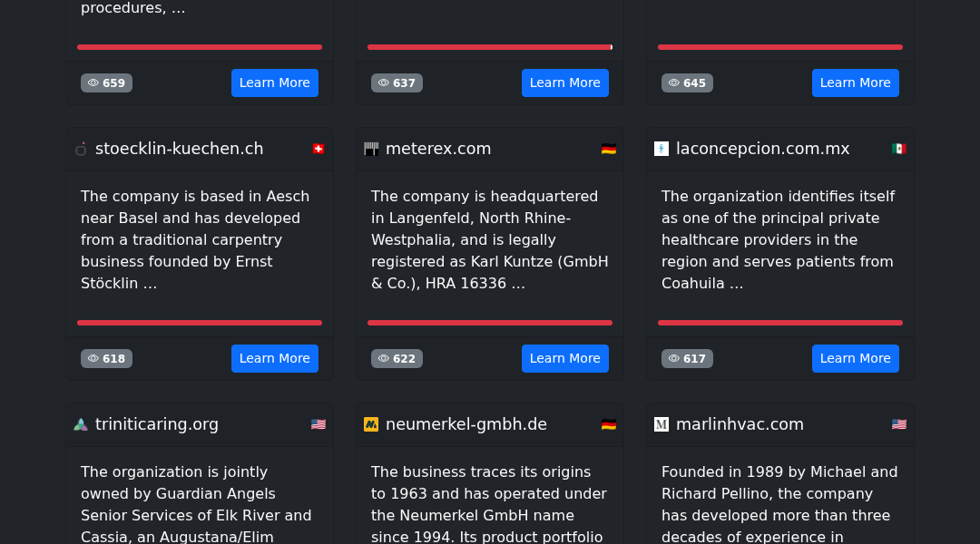Click the neumerkel-gmbh.de favicon
This screenshot has width=980, height=544.
(371, 424)
